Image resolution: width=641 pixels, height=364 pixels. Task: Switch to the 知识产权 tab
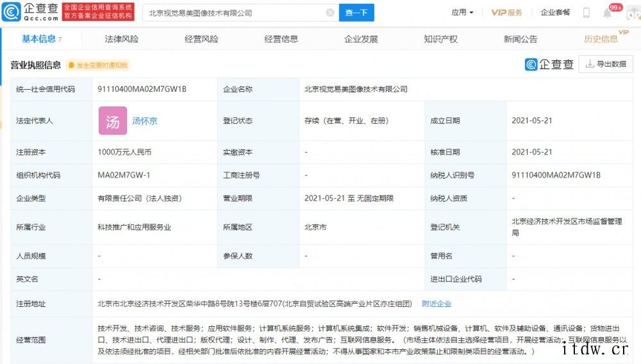click(x=441, y=39)
